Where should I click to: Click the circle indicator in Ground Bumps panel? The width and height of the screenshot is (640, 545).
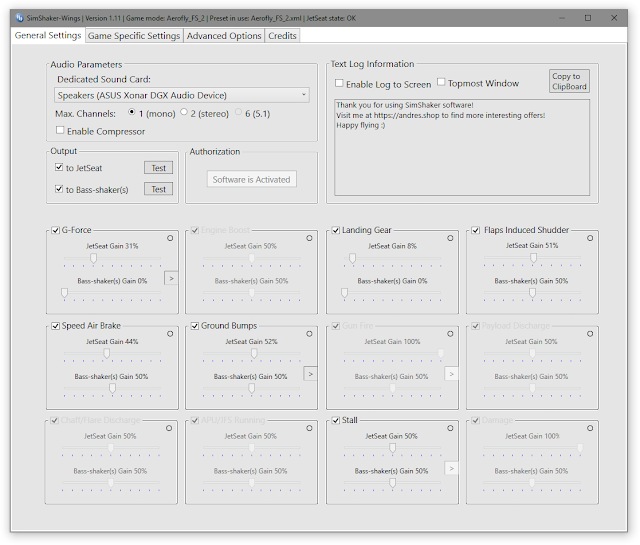coord(309,334)
